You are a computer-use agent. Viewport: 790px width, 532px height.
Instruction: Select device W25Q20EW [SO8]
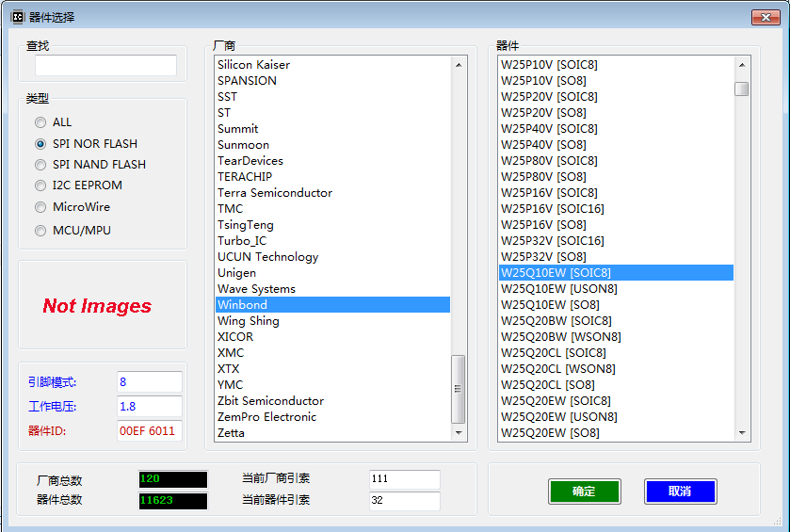coord(616,433)
